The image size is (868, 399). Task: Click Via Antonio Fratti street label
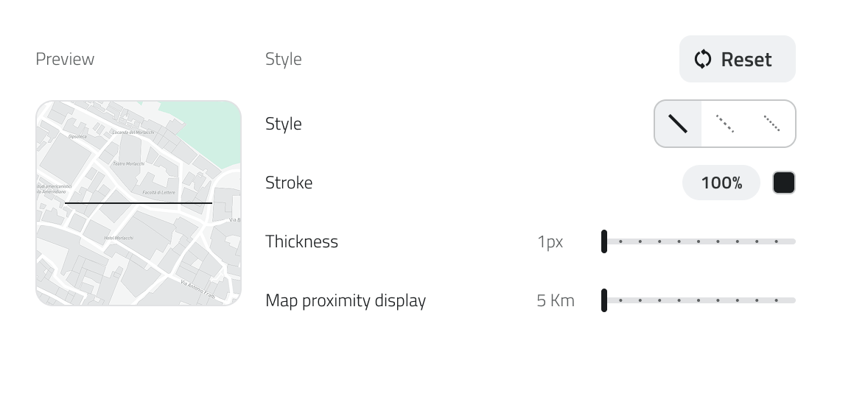click(197, 288)
